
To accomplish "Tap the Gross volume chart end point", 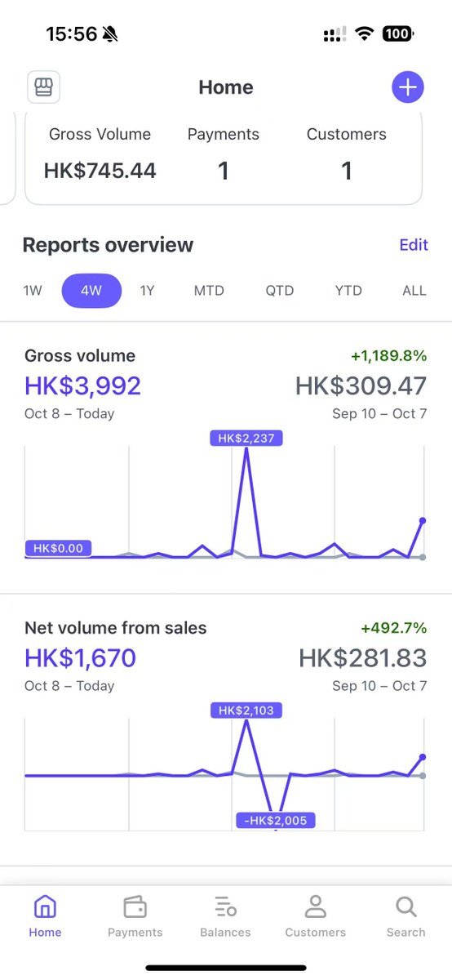I will click(423, 520).
